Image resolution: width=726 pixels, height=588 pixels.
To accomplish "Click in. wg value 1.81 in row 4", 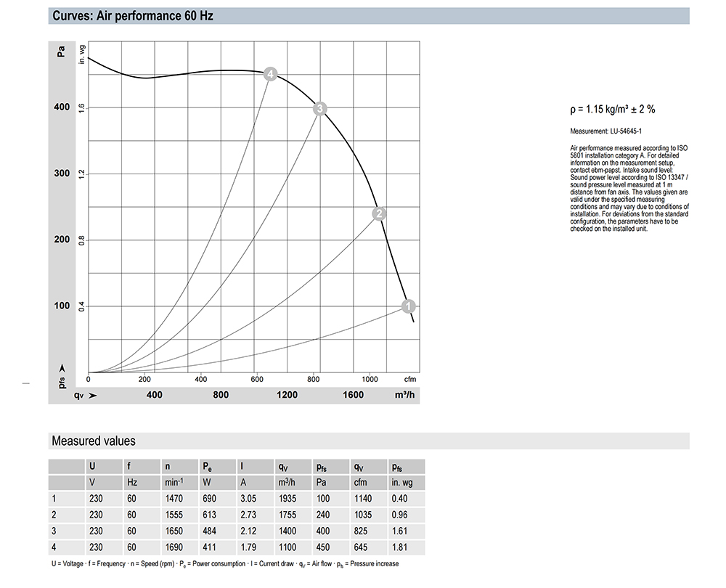I will tap(399, 547).
